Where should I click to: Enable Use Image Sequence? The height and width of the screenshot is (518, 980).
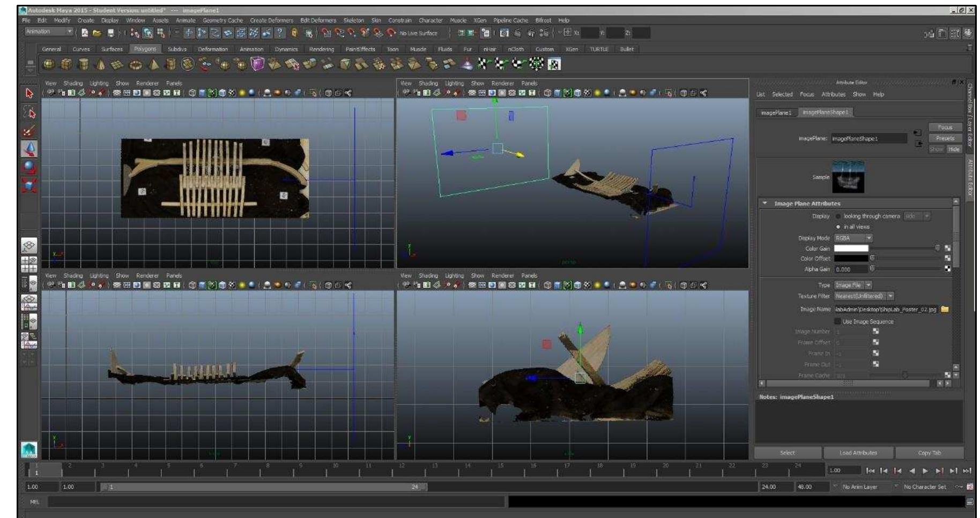pos(838,321)
